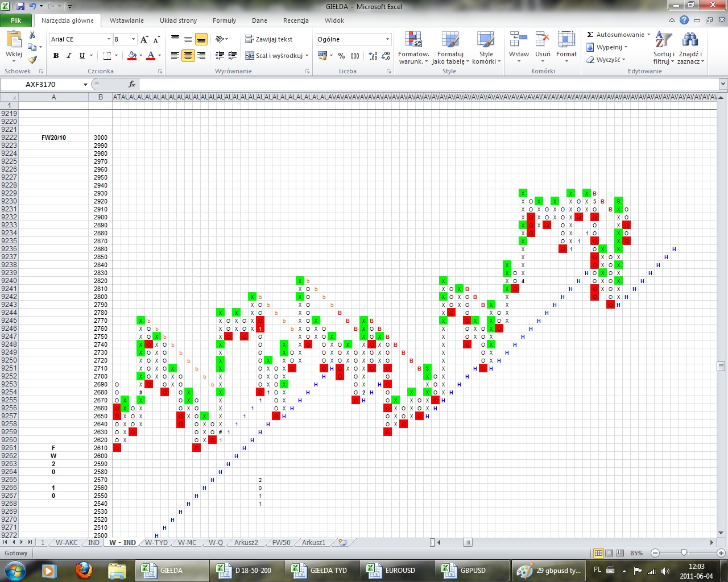Image resolution: width=728 pixels, height=582 pixels.
Task: Toggle align text left
Action: 175,56
